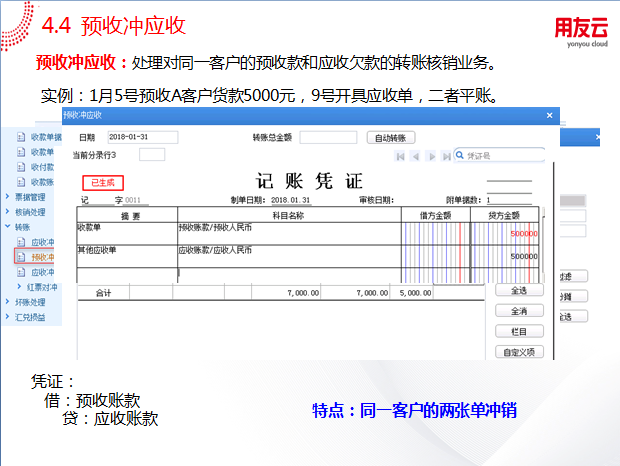This screenshot has height=466, width=620.
Task: Open the 收款账 sidebar item
Action: [x=42, y=182]
